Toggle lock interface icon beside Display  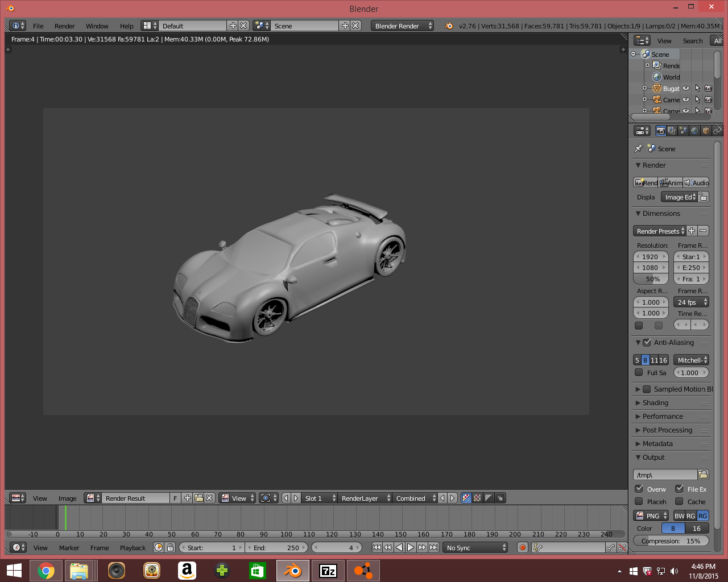pos(704,197)
